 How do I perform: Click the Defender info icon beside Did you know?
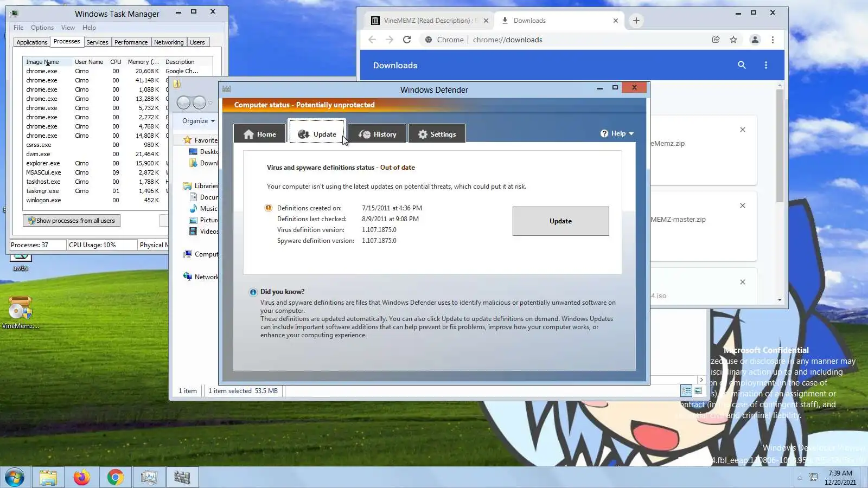tap(253, 292)
